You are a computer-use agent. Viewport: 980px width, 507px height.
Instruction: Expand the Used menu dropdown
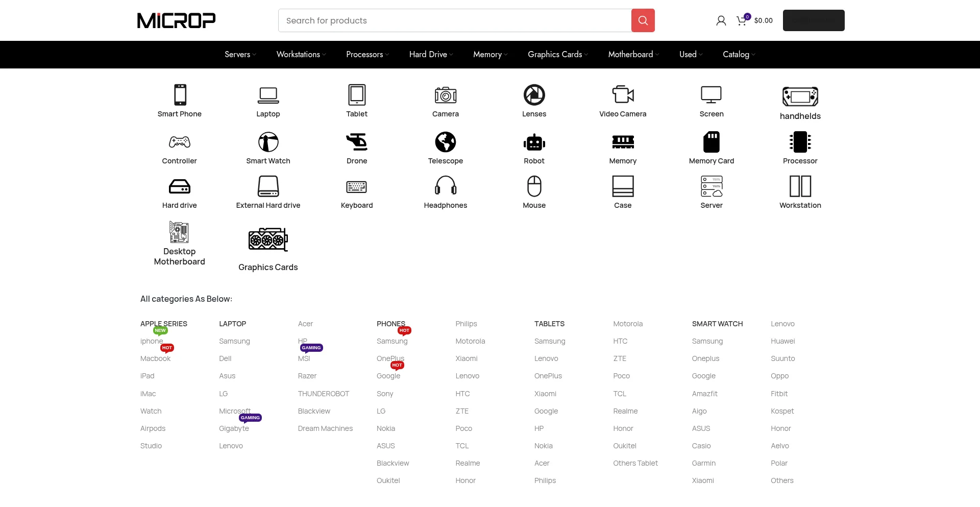(691, 55)
